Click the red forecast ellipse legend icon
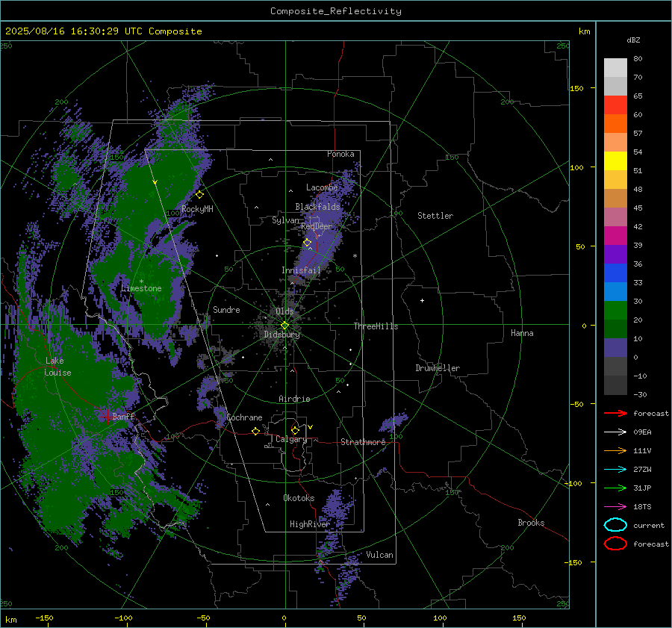The width and height of the screenshot is (672, 628). point(615,544)
